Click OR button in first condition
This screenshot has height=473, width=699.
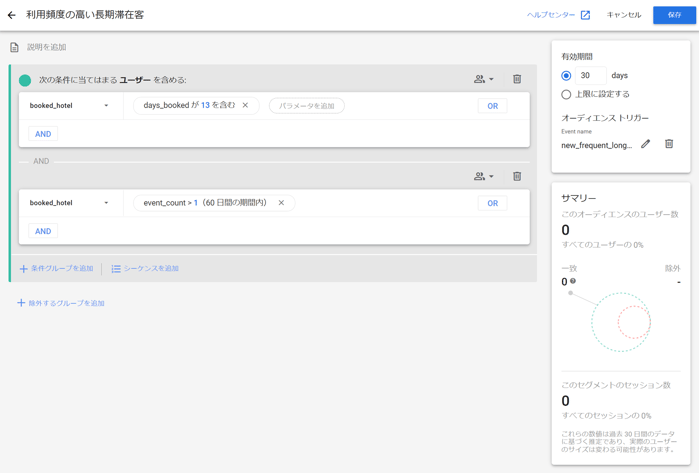click(492, 106)
